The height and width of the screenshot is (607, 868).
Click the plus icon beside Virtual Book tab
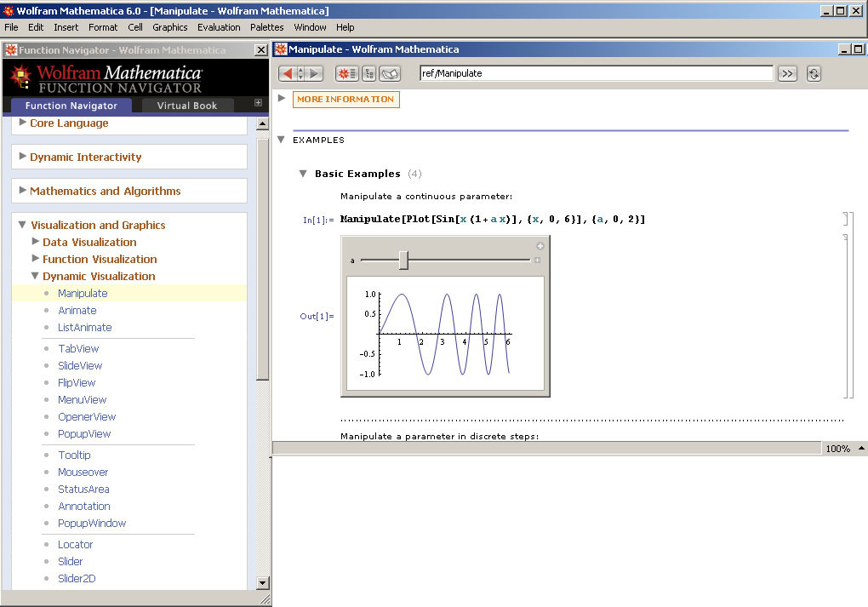click(x=258, y=102)
